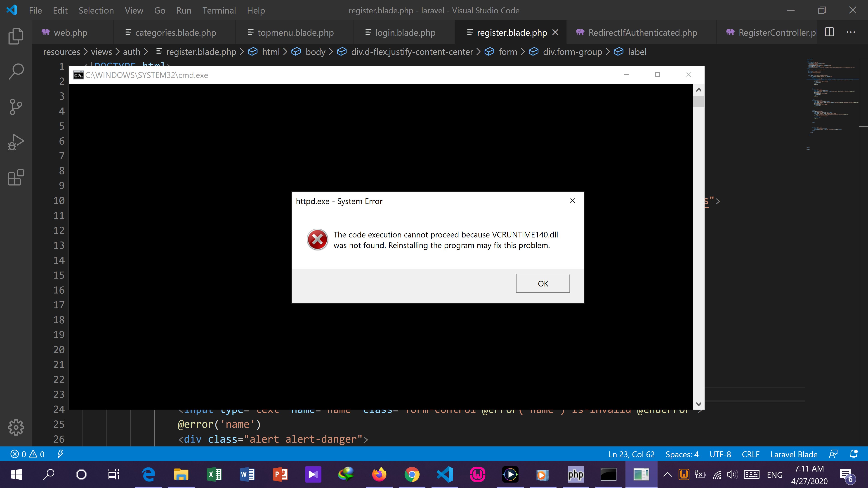
Task: Switch to the categories.blade.php tab
Action: 175,32
